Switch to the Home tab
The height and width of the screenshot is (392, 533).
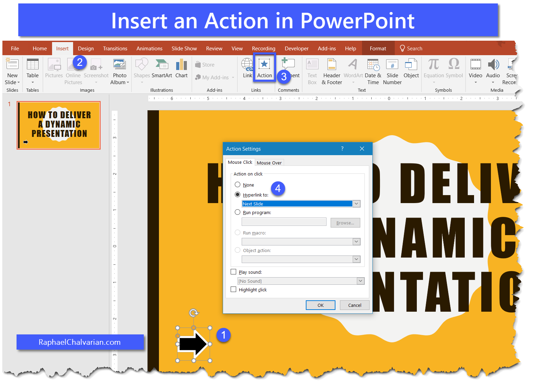[40, 49]
